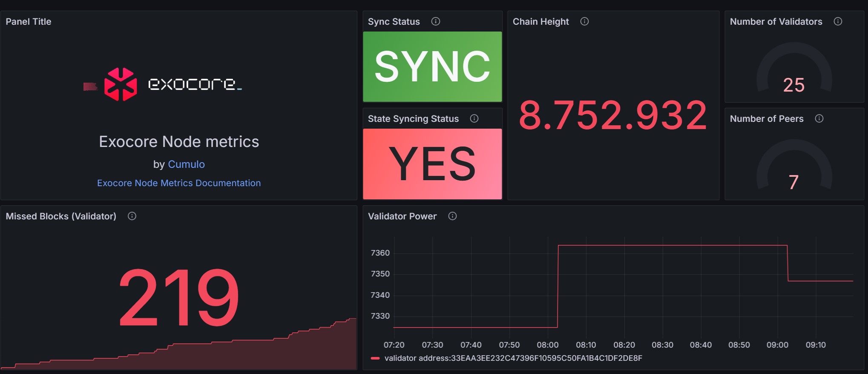
Task: Click the 08:00 mark on chart timeline
Action: [548, 345]
